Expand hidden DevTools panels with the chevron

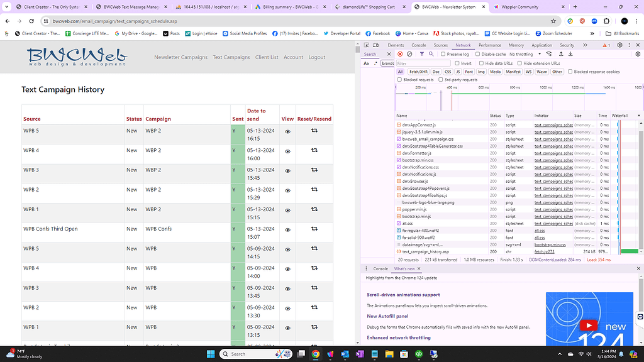[586, 45]
